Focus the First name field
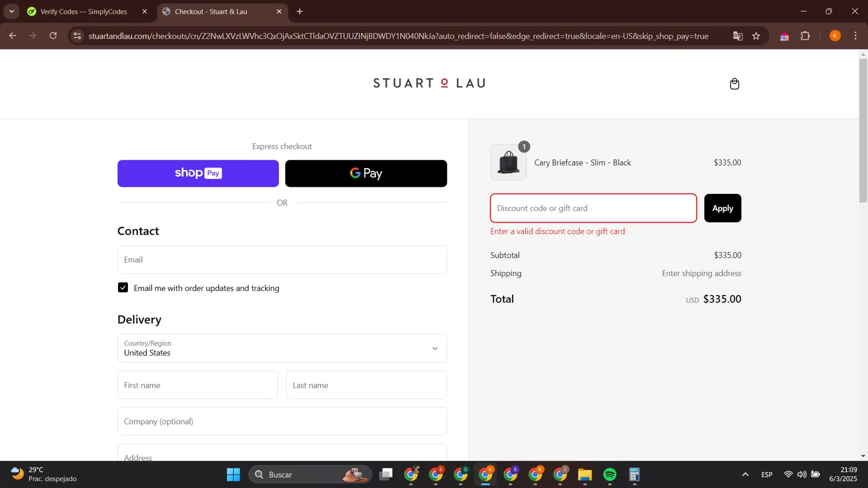The width and height of the screenshot is (868, 488). coord(198,385)
